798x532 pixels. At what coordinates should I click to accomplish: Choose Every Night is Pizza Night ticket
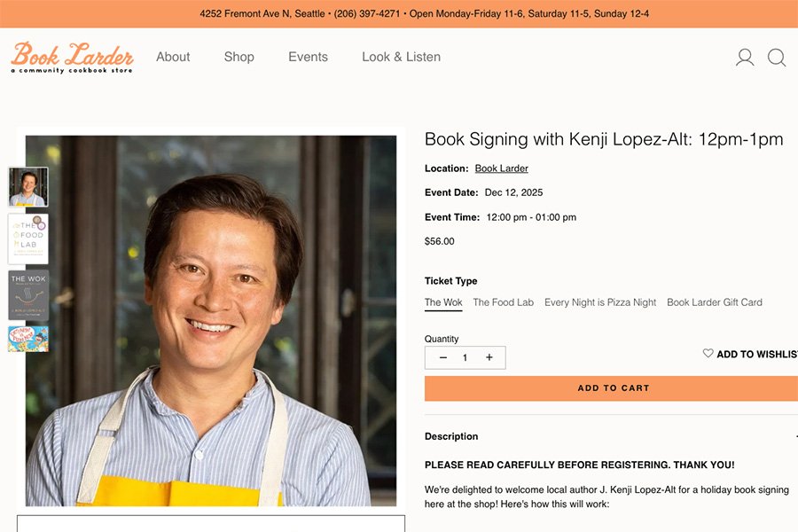point(600,302)
